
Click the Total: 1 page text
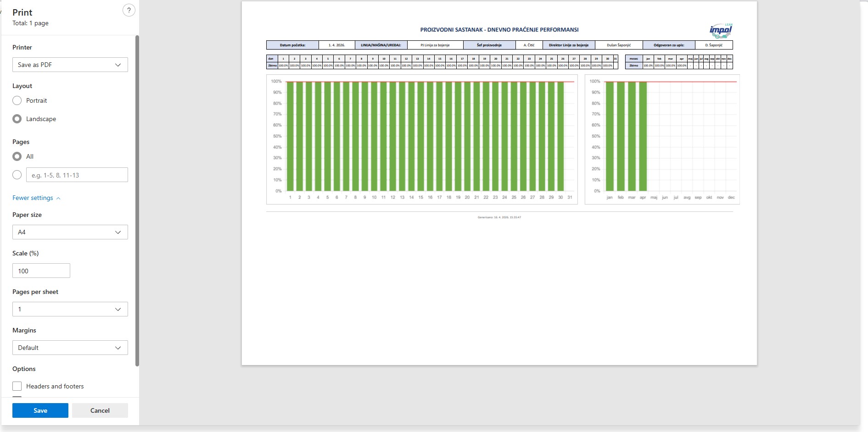(x=30, y=23)
